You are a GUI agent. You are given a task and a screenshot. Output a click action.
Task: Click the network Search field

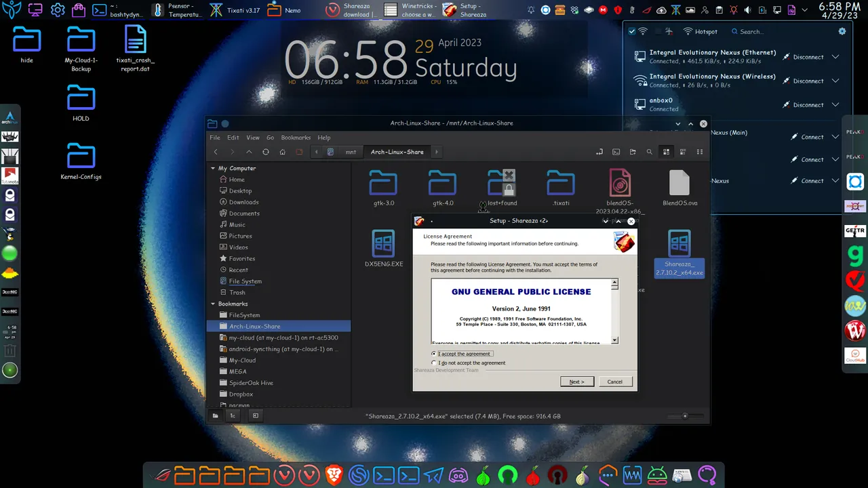pos(780,31)
